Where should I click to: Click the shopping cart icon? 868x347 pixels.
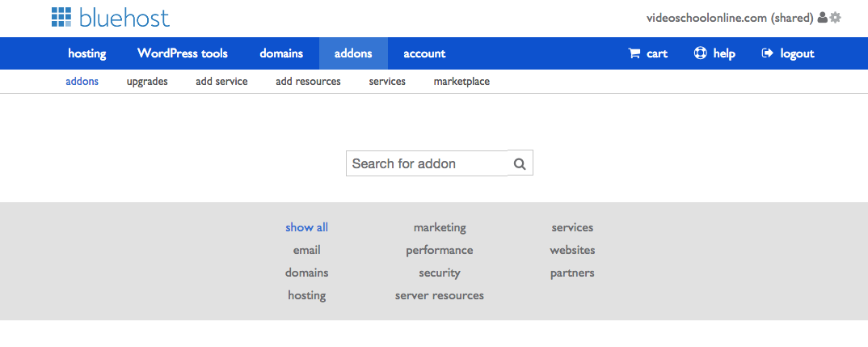(x=634, y=53)
